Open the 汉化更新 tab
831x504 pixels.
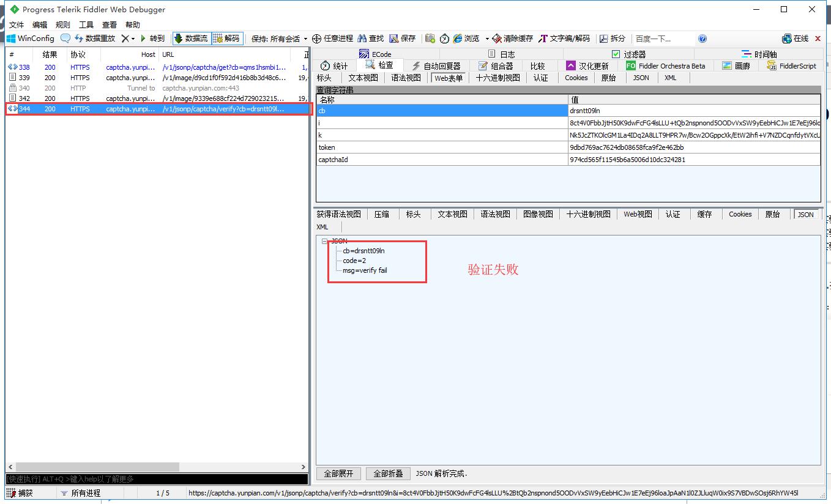(x=587, y=65)
